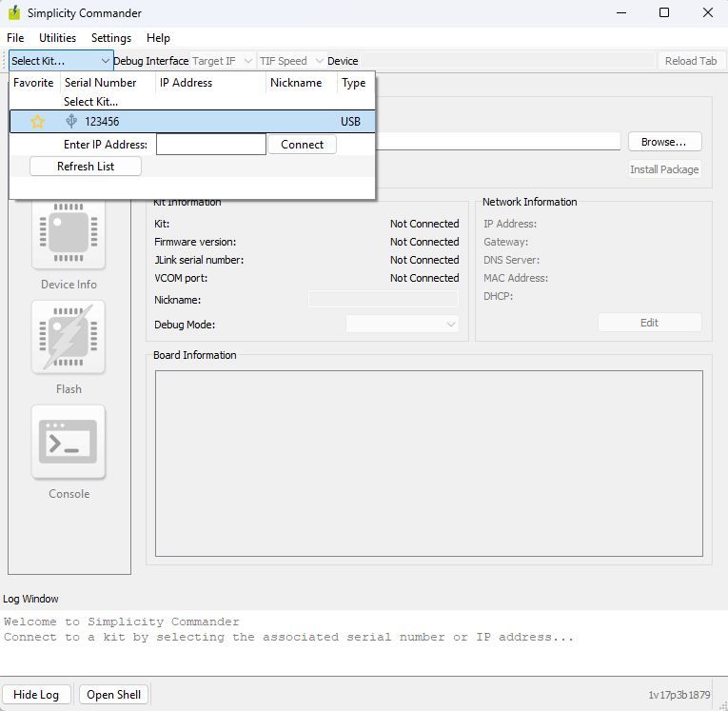Select the 'Select Kit...' list row
Screen dimensions: 728x711
click(x=191, y=102)
